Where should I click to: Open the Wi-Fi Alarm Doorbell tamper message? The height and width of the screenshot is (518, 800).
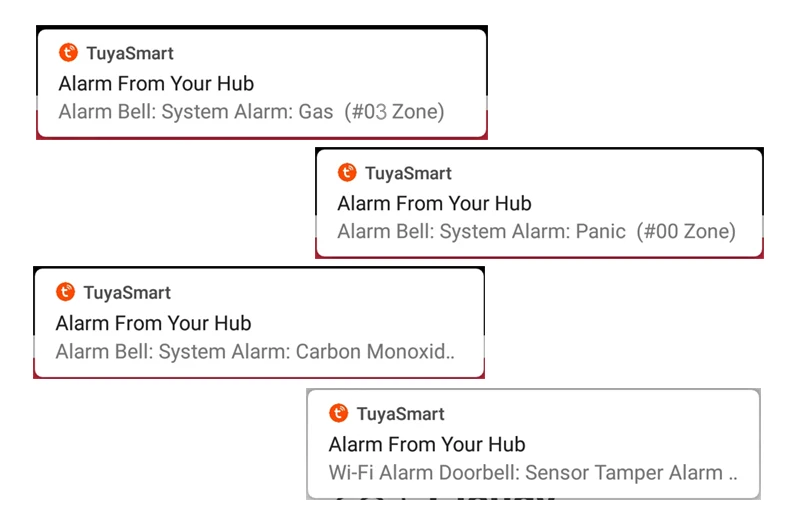pyautogui.click(x=532, y=473)
